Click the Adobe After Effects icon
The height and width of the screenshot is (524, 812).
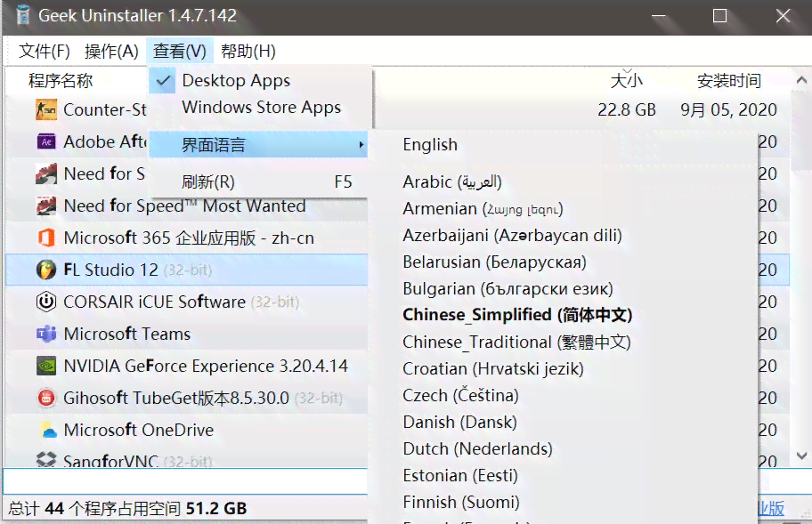(46, 141)
